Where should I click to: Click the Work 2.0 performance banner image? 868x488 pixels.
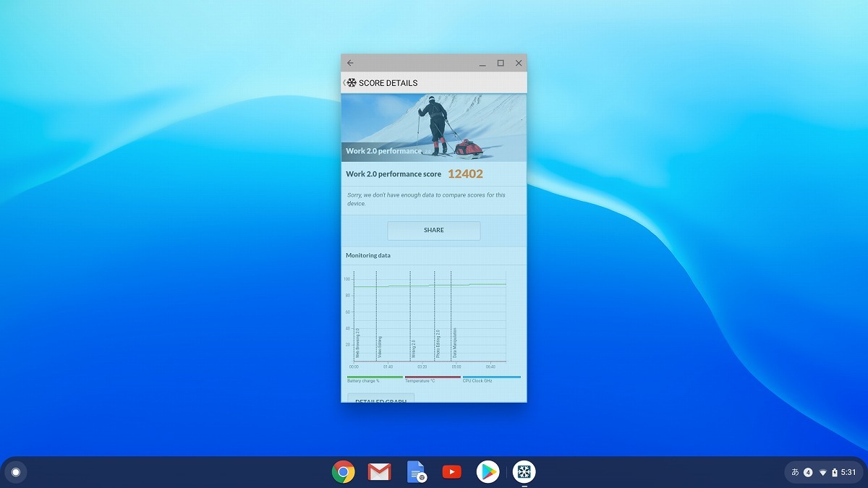[x=434, y=127]
